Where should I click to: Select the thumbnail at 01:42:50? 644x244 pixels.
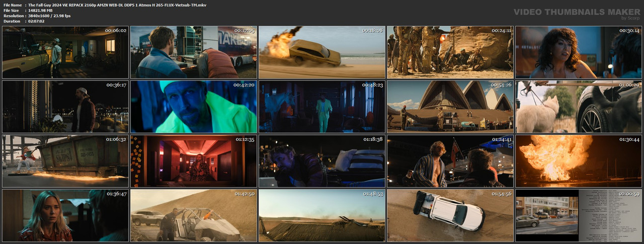click(194, 215)
